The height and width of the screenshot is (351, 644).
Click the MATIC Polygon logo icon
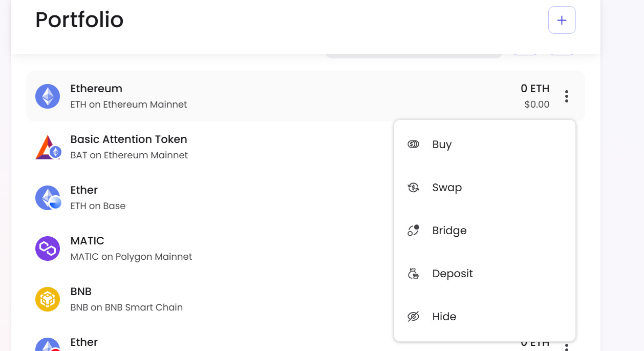[48, 249]
